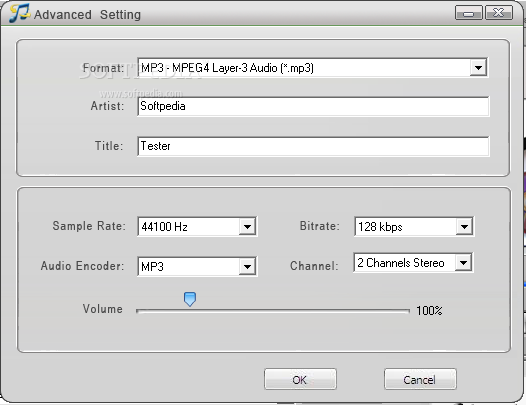Open the Bitrate dropdown

pos(464,227)
